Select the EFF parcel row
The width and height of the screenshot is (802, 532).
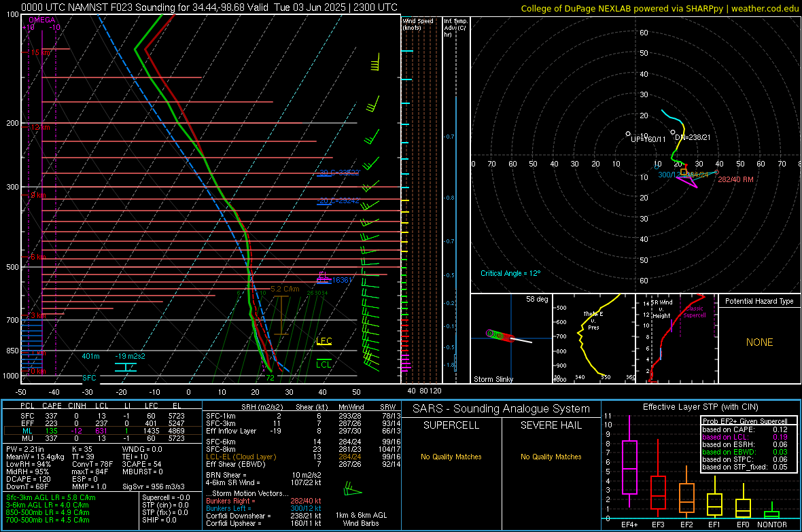point(103,423)
